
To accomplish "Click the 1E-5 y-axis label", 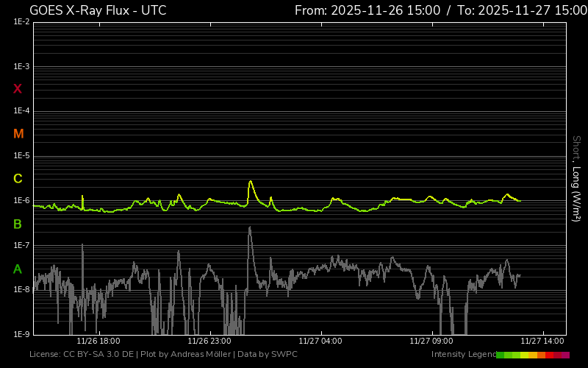I will click(x=22, y=155).
